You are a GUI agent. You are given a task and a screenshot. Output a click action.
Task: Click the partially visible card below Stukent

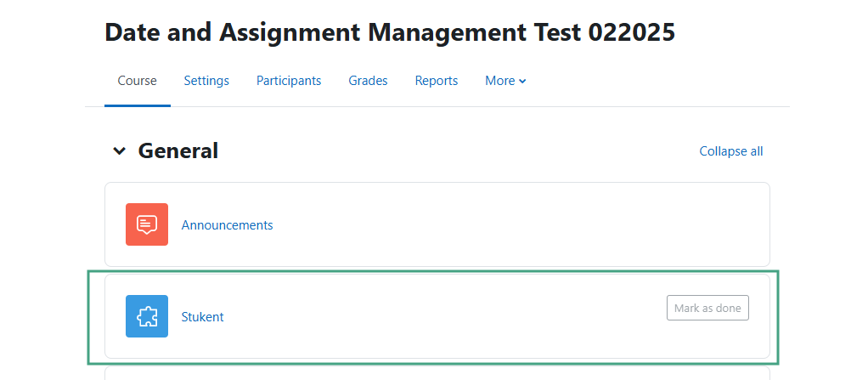(x=437, y=373)
